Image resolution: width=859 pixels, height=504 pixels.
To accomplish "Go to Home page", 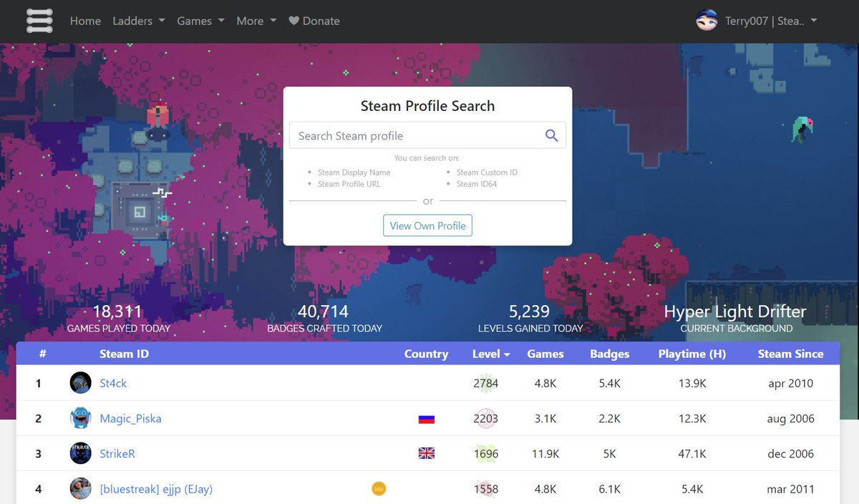I will coord(85,21).
